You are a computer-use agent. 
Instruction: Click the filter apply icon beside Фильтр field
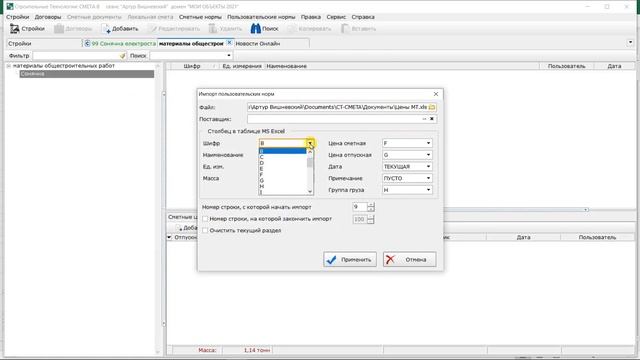click(x=122, y=56)
